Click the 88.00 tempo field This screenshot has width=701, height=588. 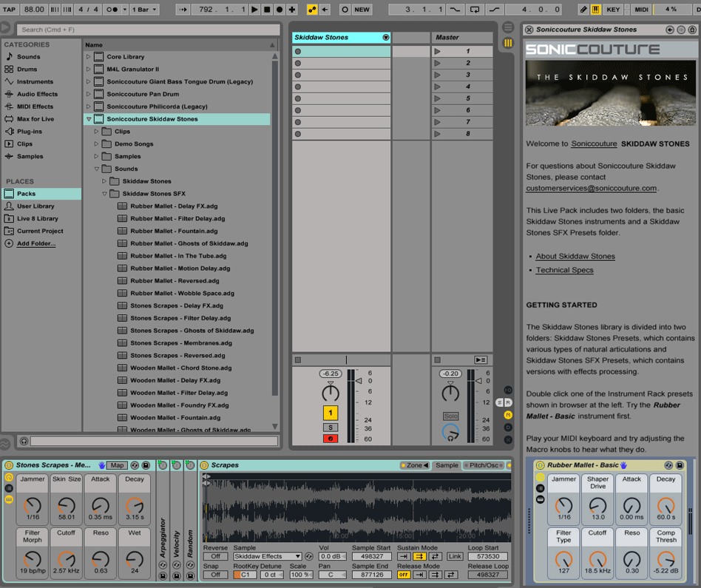pos(34,10)
